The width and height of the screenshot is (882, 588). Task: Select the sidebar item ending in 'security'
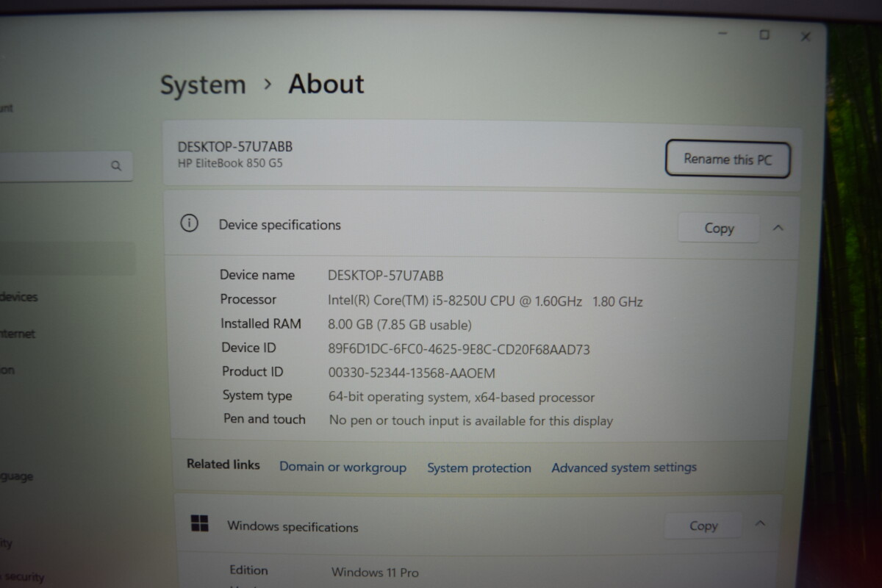[x=22, y=577]
